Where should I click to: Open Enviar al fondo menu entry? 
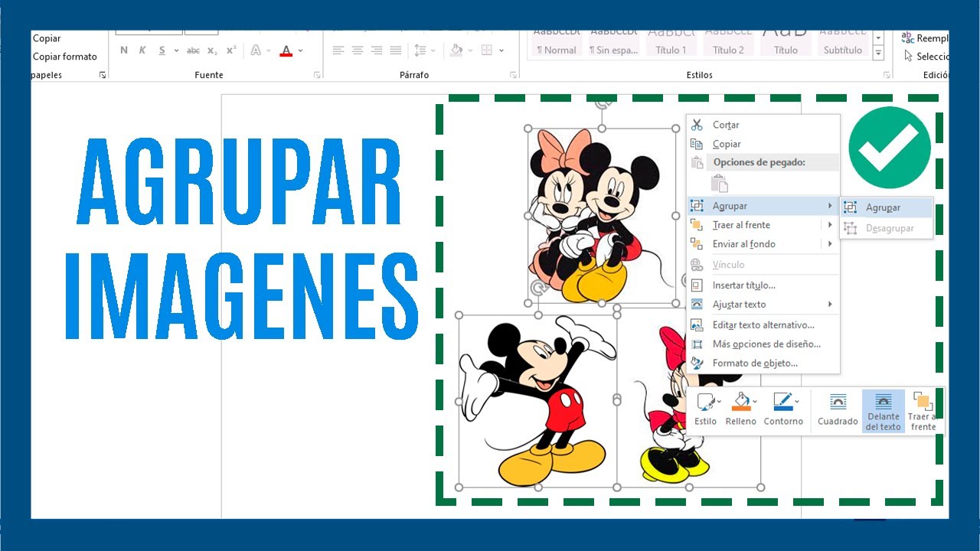tap(763, 244)
